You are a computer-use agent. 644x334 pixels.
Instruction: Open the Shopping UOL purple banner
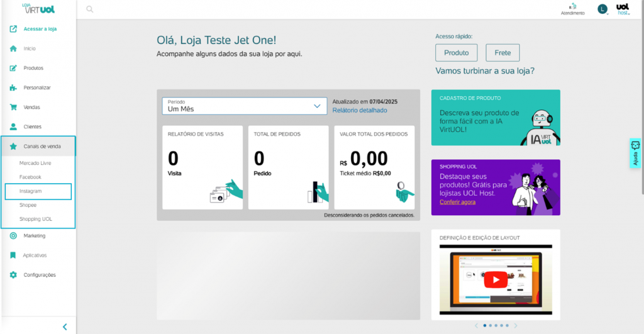[496, 187]
